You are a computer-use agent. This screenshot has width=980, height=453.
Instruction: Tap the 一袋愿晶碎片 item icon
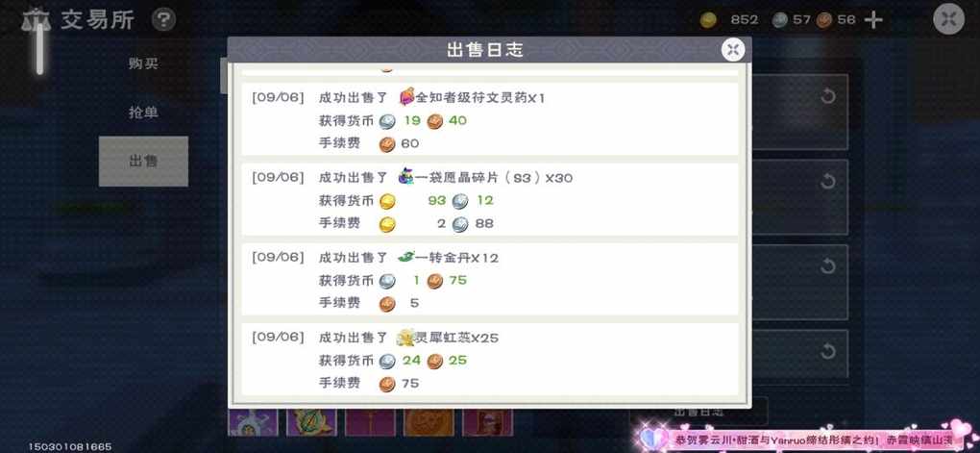click(406, 177)
